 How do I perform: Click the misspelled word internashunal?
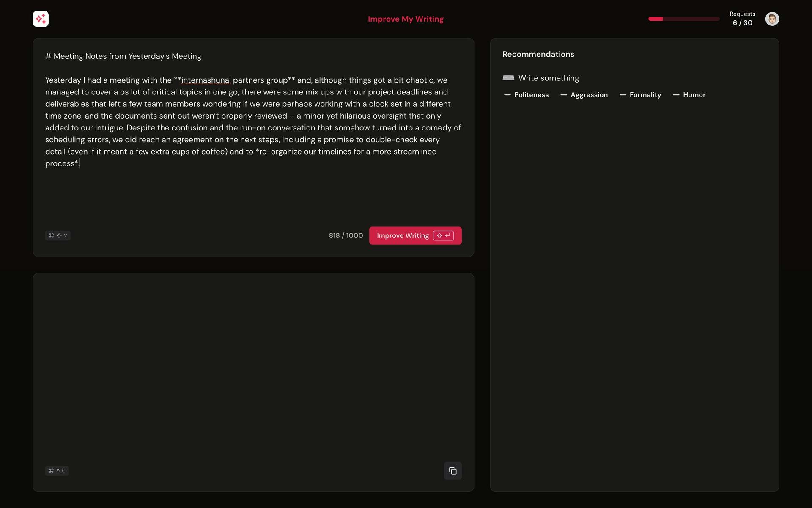206,80
